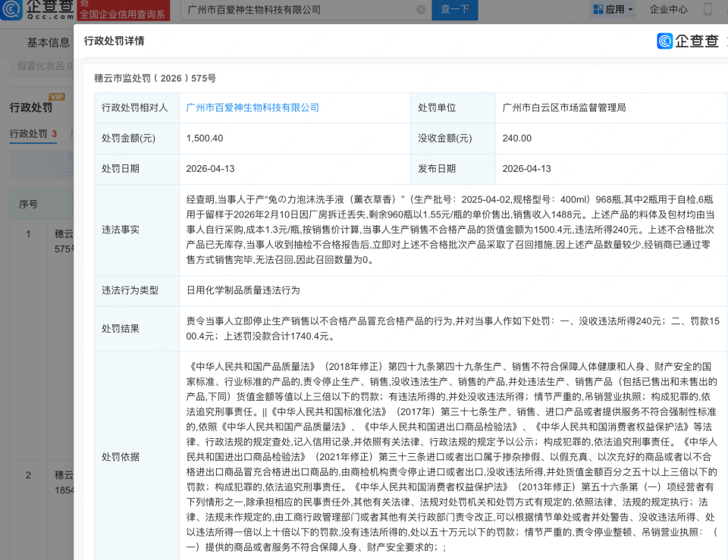This screenshot has height=560, width=728.
Task: Click the 查一下 search button
Action: (x=454, y=10)
